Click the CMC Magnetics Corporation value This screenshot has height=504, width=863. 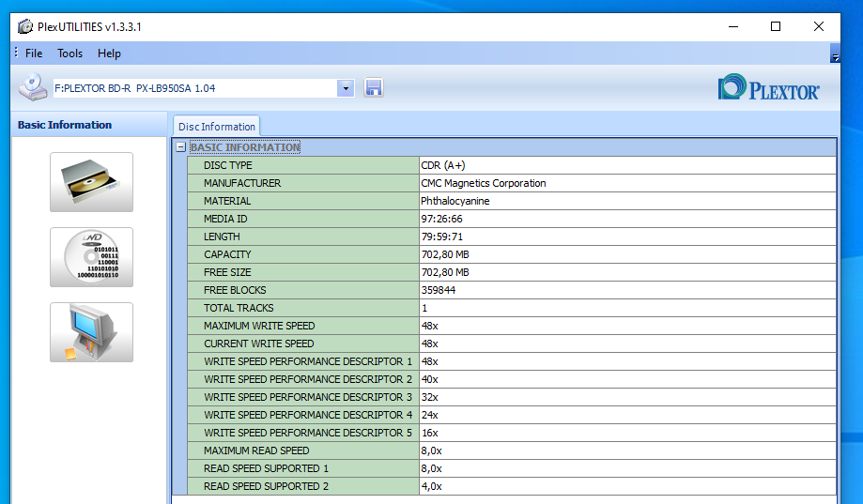click(x=627, y=183)
